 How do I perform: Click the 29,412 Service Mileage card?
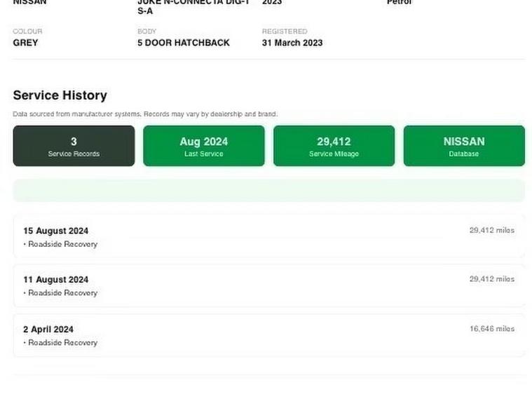pyautogui.click(x=333, y=146)
